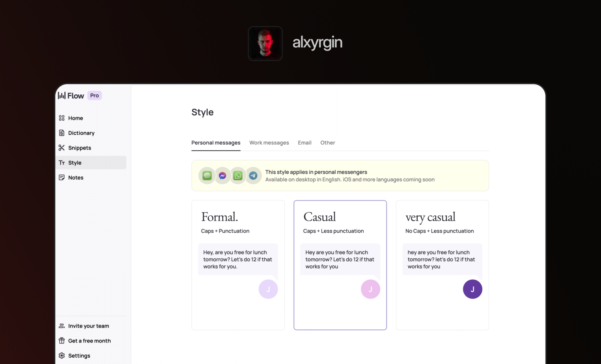Screen dimensions: 601x364
Task: Click the alxyrgin profile photo
Action: point(265,44)
